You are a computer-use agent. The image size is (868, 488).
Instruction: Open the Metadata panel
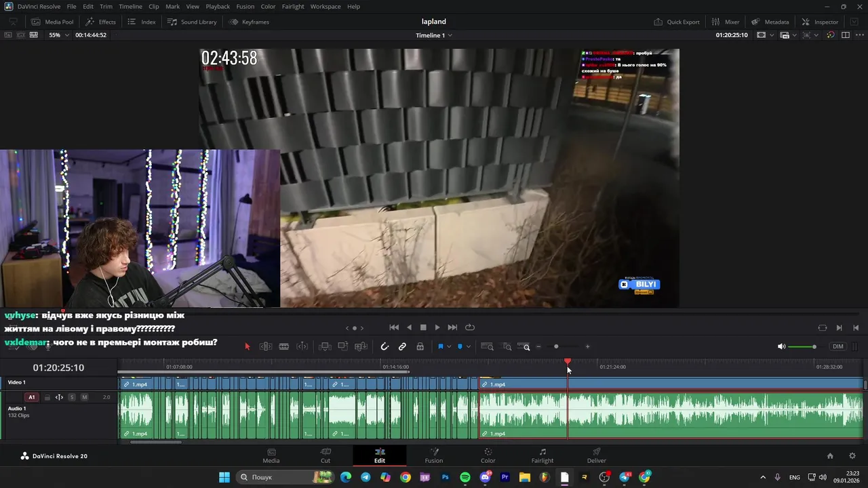click(x=770, y=22)
